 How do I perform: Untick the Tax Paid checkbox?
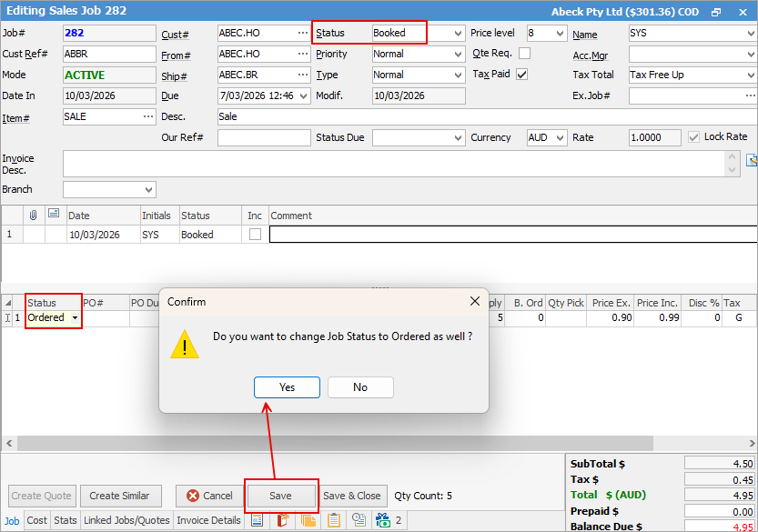click(522, 75)
